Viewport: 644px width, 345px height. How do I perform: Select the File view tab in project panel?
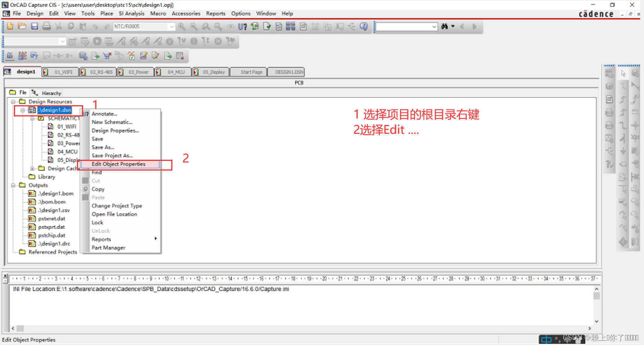pyautogui.click(x=19, y=93)
